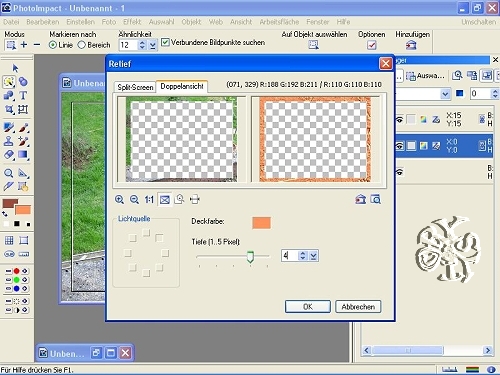Click the add-to-selection plus Modus icon
The width and height of the screenshot is (500, 375).
pos(24,45)
